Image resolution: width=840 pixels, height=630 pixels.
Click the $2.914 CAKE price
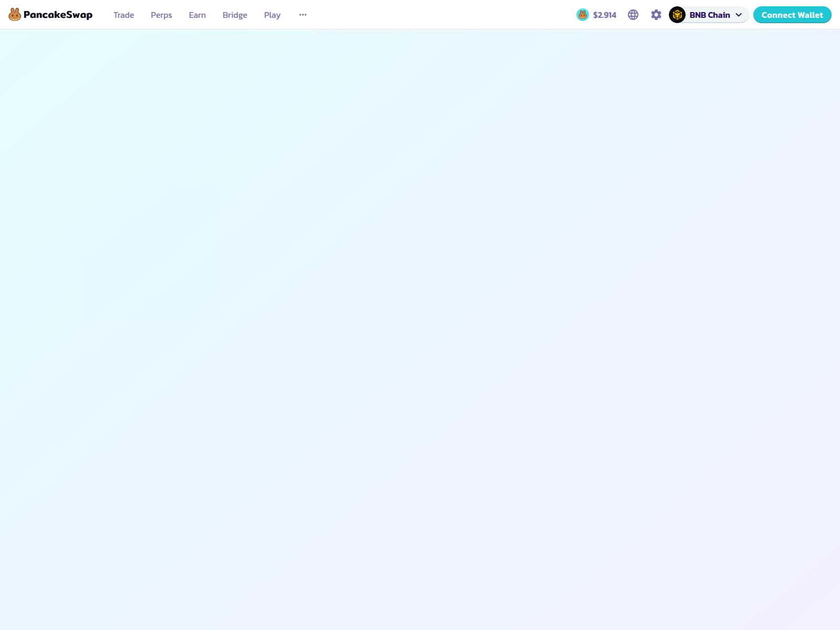pyautogui.click(x=605, y=15)
